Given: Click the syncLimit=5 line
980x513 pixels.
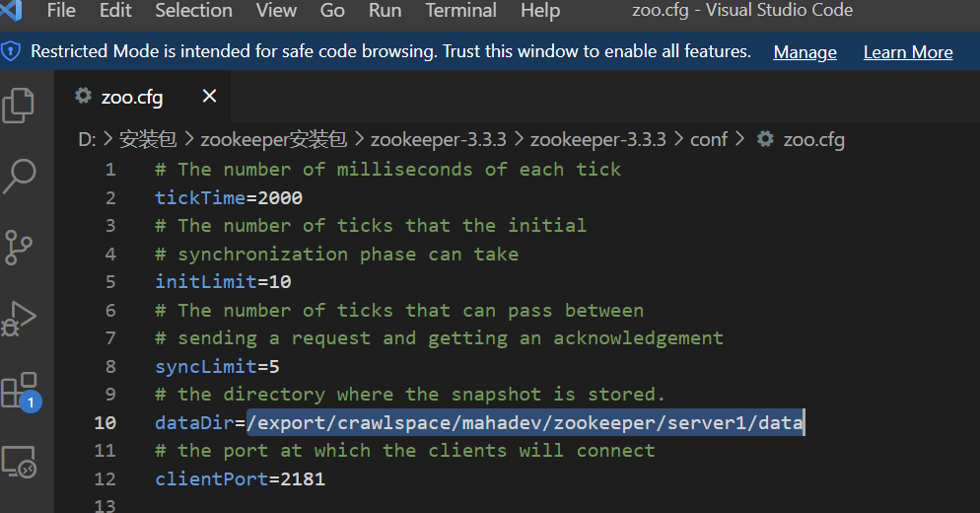Looking at the screenshot, I should (x=218, y=367).
